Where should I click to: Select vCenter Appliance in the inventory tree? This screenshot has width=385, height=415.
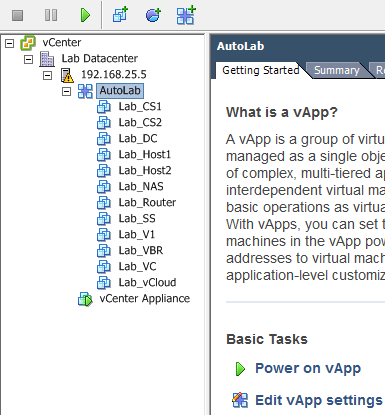click(144, 298)
